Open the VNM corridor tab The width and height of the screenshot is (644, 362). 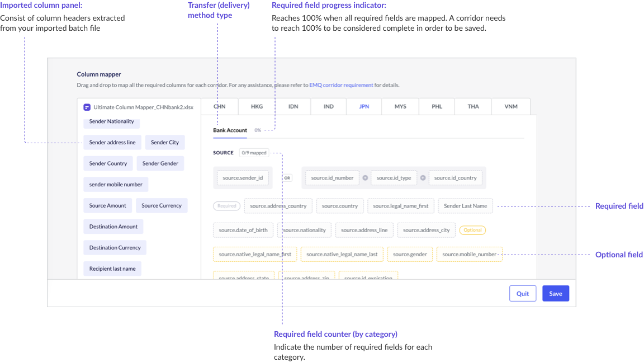point(510,106)
